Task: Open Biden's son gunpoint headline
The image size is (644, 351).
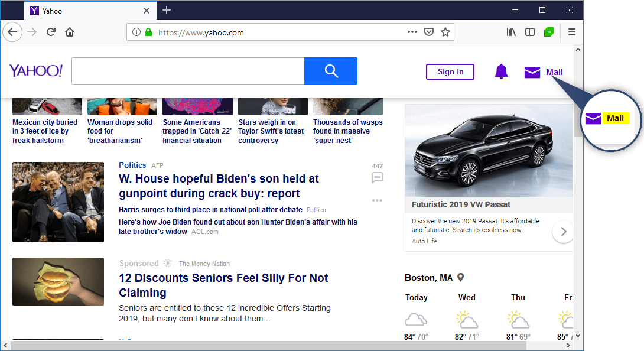Action: pos(219,186)
